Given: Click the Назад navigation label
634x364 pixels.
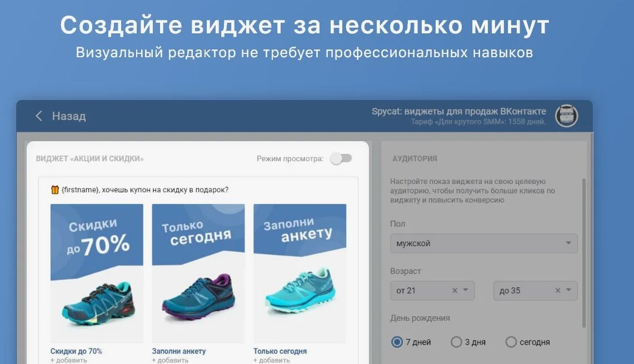Looking at the screenshot, I should pos(69,117).
